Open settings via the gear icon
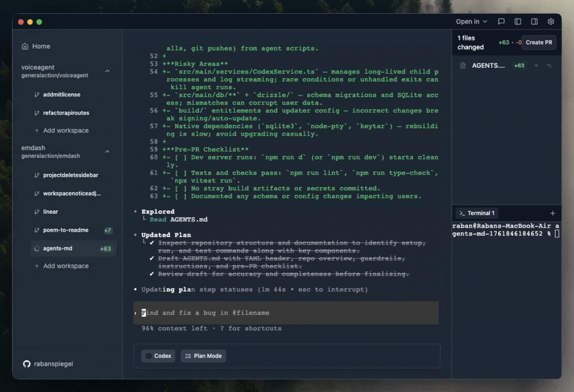This screenshot has width=574, height=392. click(551, 21)
